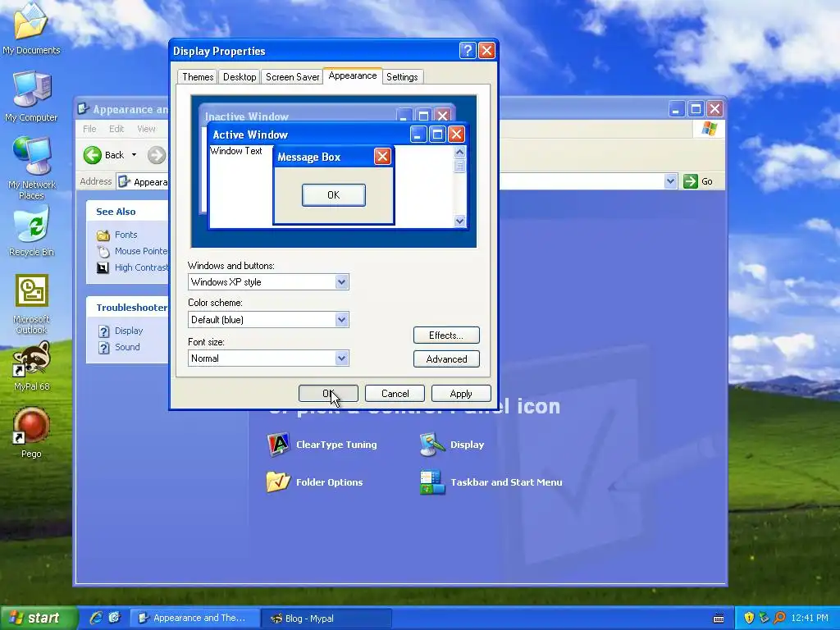The width and height of the screenshot is (840, 630).
Task: Click the security shield tray icon
Action: tap(749, 618)
